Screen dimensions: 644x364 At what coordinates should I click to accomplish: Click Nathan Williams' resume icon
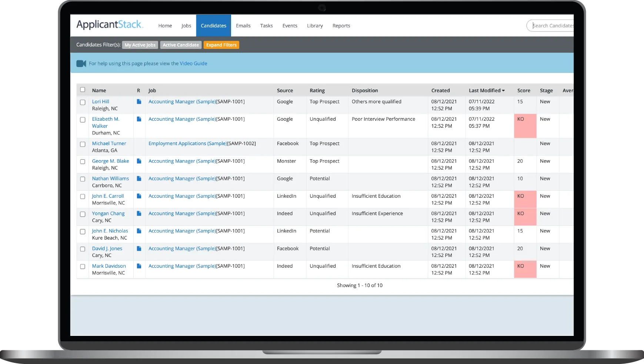point(139,178)
